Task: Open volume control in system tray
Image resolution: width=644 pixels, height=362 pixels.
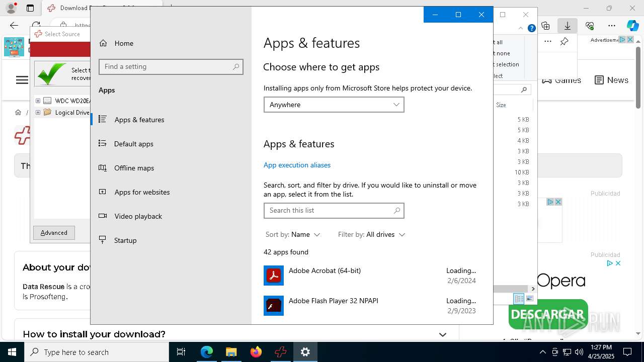Action: (x=579, y=352)
